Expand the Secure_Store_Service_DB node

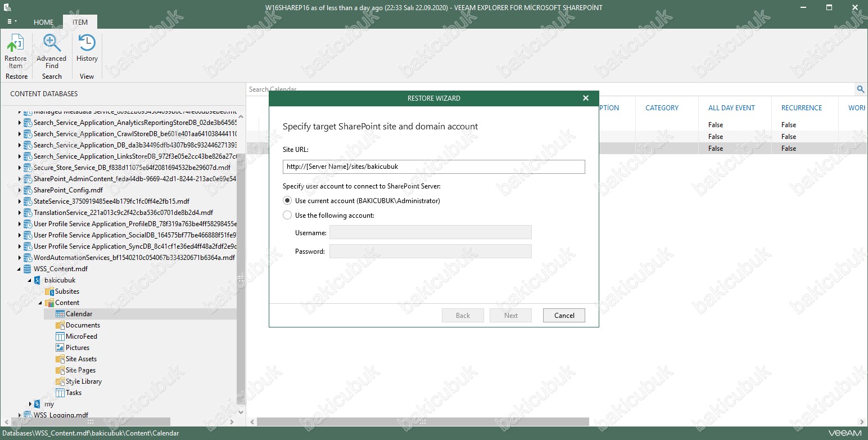point(19,168)
